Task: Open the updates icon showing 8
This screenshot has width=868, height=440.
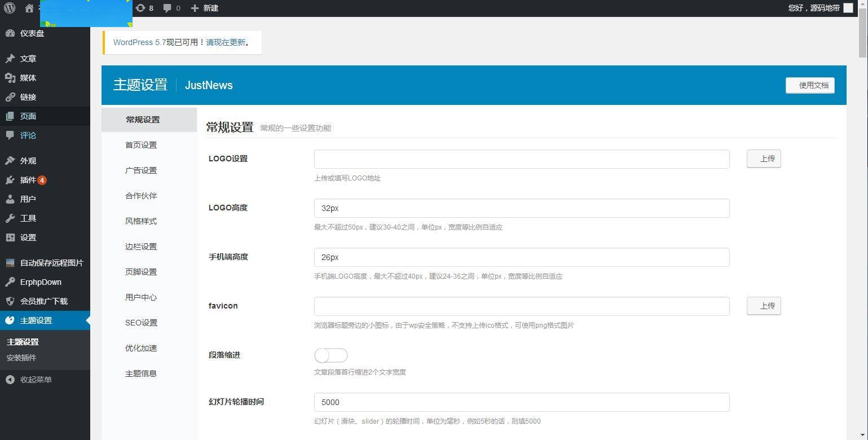Action: point(144,8)
